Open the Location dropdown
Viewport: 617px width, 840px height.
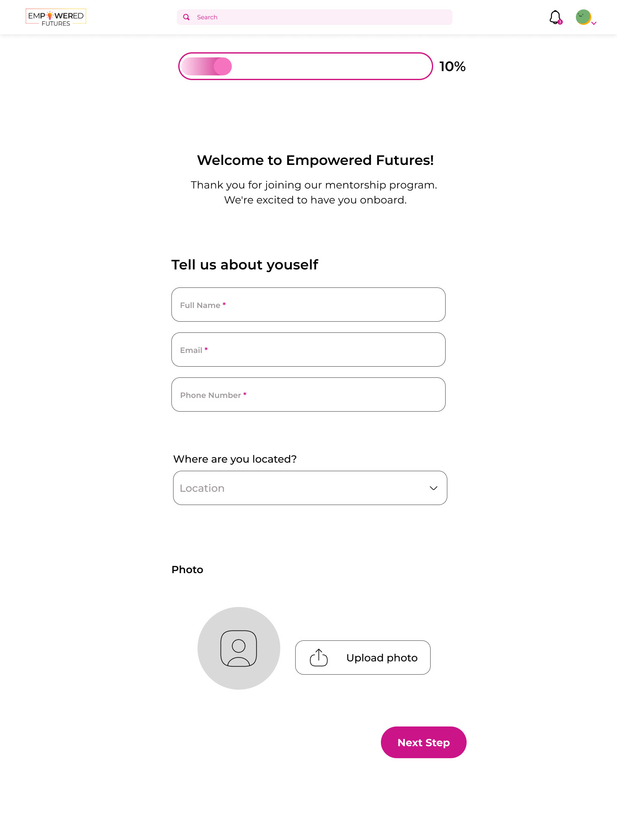coord(310,488)
